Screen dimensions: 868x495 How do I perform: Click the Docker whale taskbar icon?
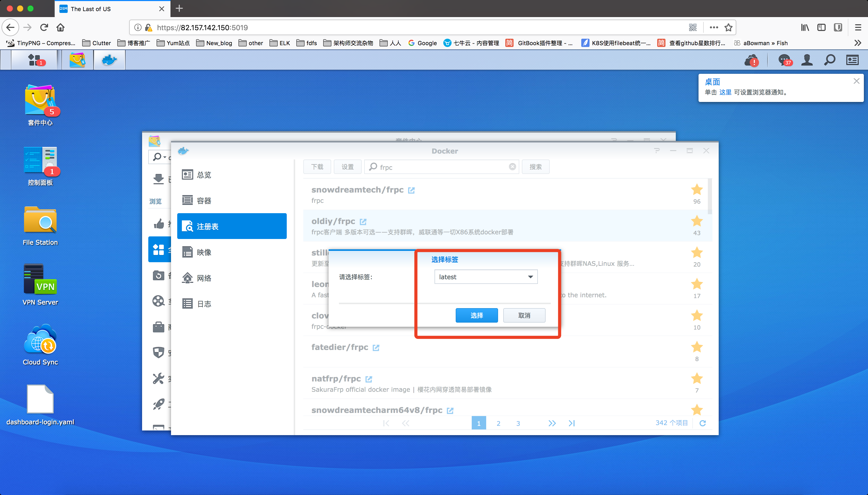click(x=109, y=60)
